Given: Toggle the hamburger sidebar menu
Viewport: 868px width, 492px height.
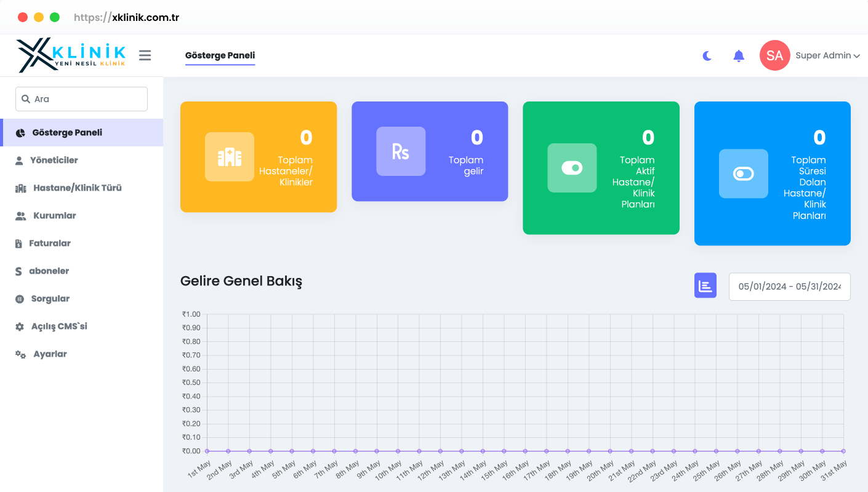Looking at the screenshot, I should point(145,55).
